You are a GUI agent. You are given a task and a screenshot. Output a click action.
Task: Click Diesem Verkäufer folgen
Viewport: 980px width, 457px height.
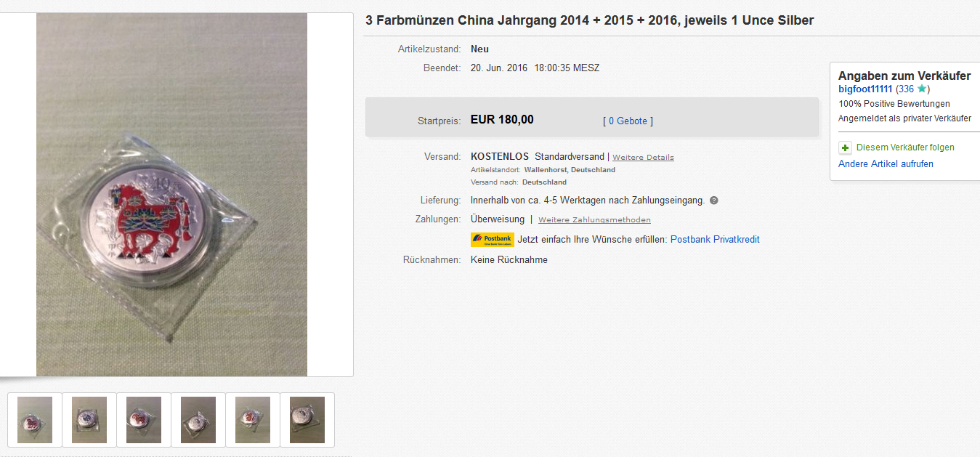click(x=905, y=147)
